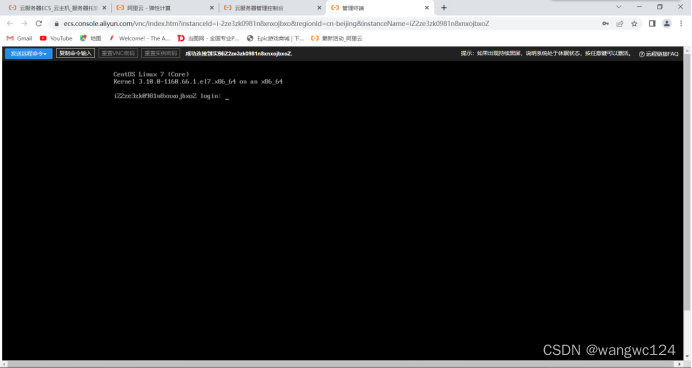Click the terminal login prompt area
This screenshot has width=692, height=368.
171,96
